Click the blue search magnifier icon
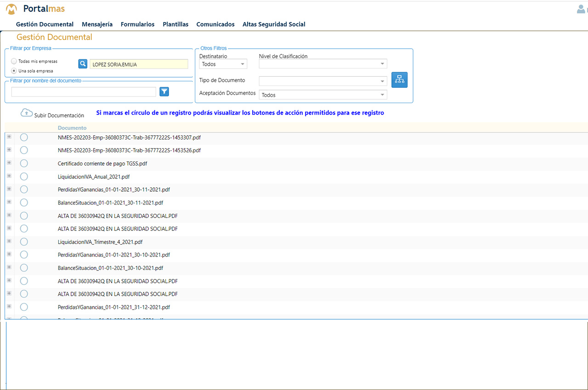This screenshot has height=390, width=588. (83, 64)
